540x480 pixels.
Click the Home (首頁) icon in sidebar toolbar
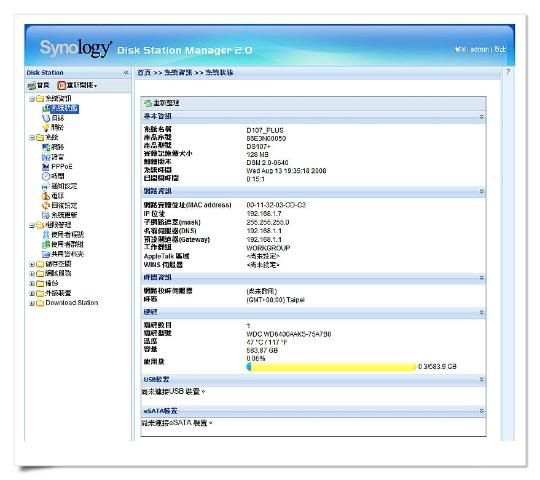pos(32,85)
